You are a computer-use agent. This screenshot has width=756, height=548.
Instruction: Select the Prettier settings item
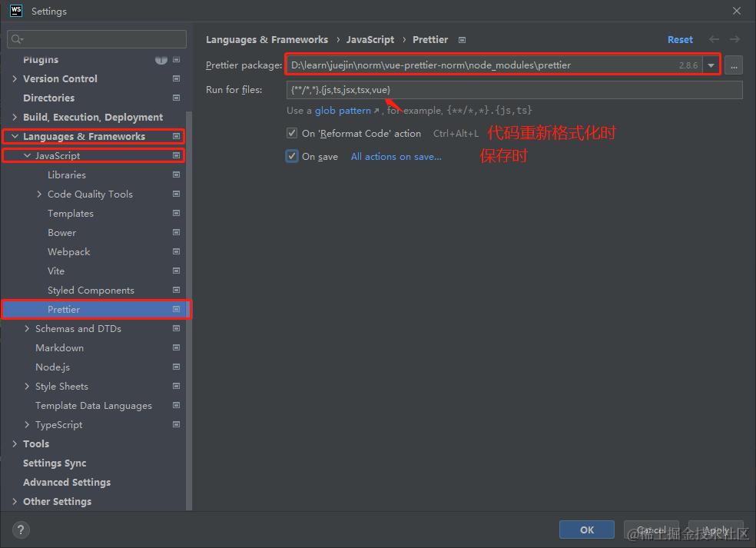point(97,309)
